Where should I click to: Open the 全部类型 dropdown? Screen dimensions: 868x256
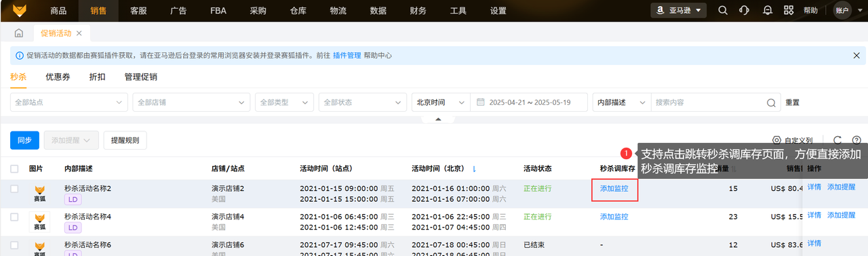[284, 102]
